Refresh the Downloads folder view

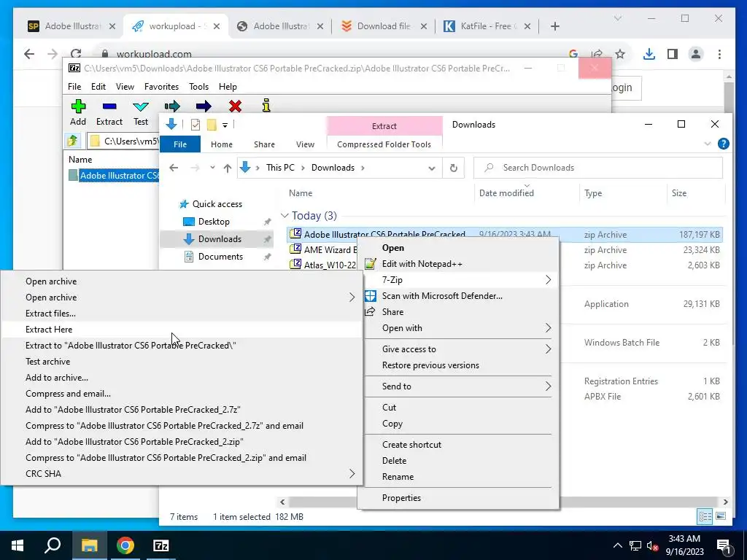[454, 168]
